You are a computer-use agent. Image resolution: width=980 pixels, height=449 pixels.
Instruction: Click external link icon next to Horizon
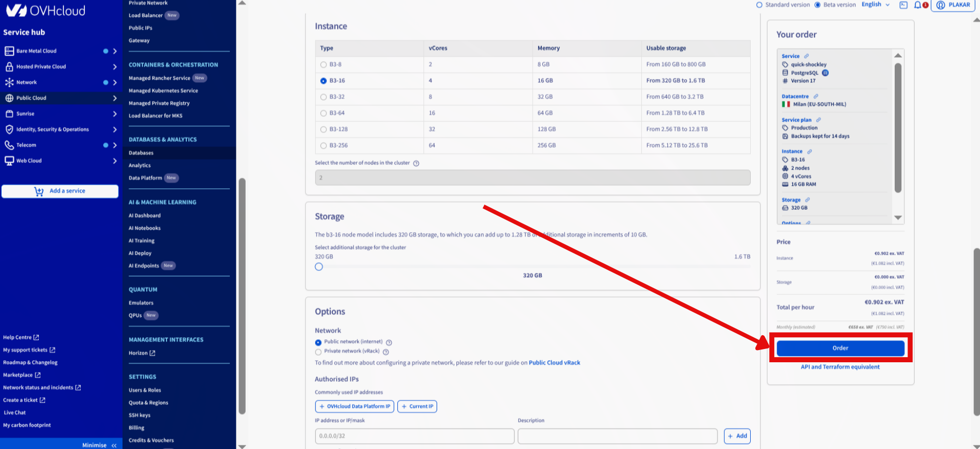coord(152,353)
